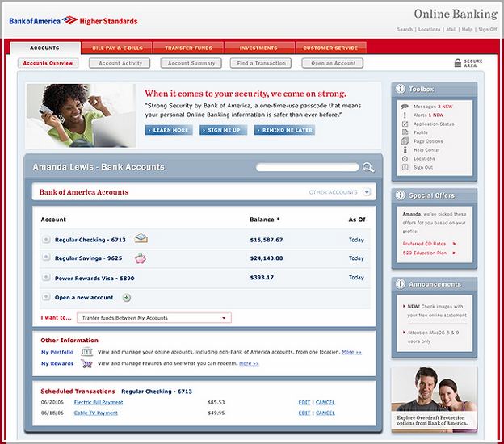Click the Application Status checkmark icon
This screenshot has height=444, width=504.
pyautogui.click(x=405, y=124)
